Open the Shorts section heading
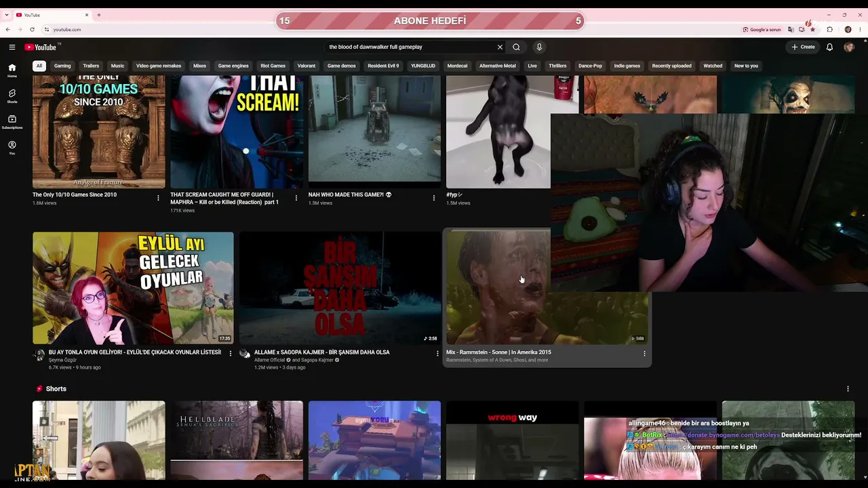The image size is (868, 488). pyautogui.click(x=56, y=388)
